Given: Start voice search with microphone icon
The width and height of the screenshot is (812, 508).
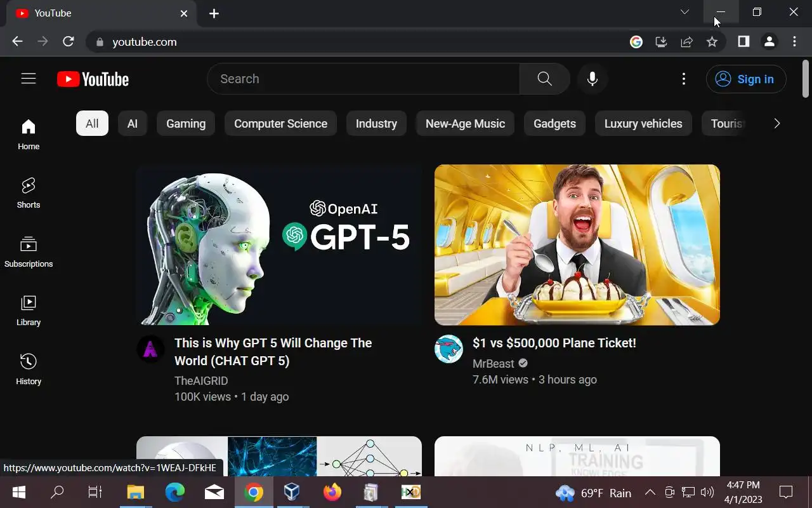Looking at the screenshot, I should tap(593, 79).
